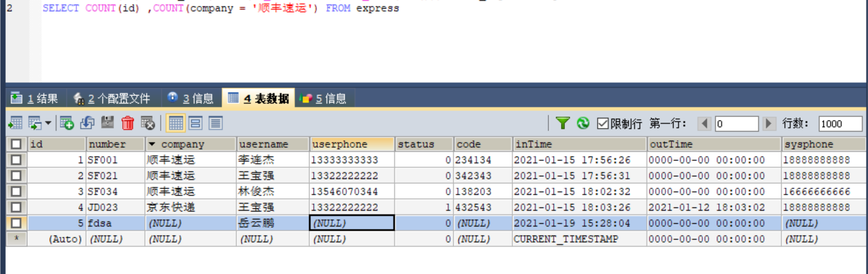Open the 3 信息 tab

pos(190,98)
